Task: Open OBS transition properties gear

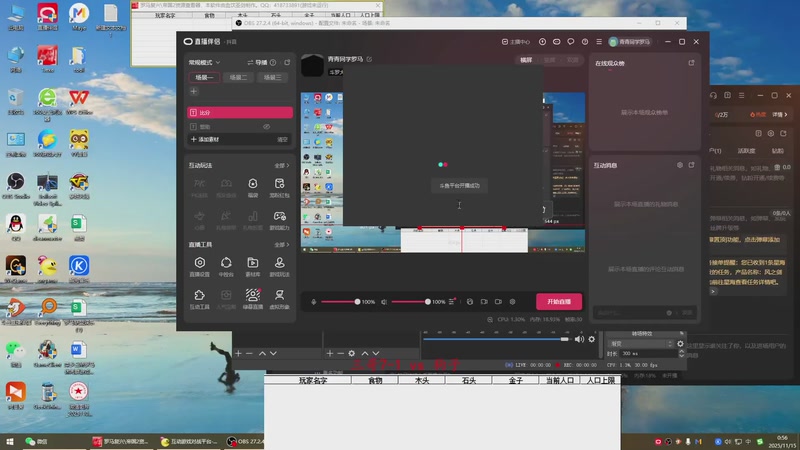Action: [x=680, y=344]
